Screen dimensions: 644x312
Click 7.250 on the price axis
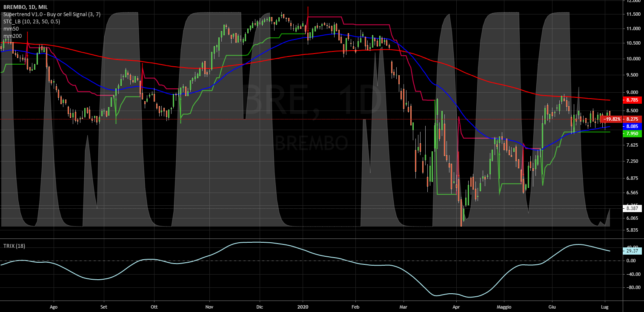[632, 161]
